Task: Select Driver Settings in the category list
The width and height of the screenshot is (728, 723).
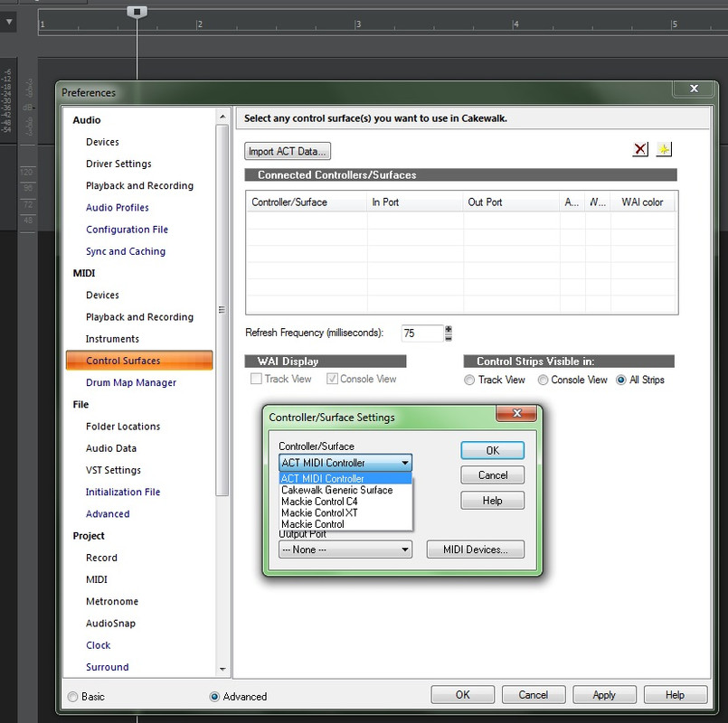Action: pos(118,164)
